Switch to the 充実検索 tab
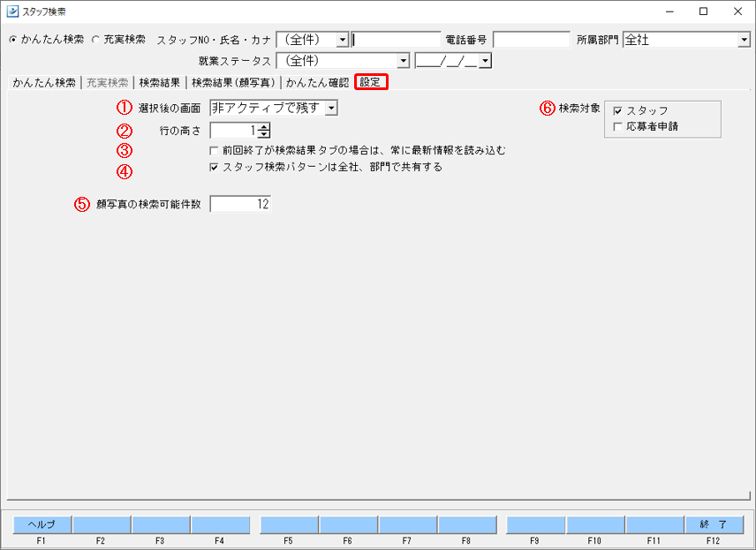The height and width of the screenshot is (550, 756). [107, 82]
